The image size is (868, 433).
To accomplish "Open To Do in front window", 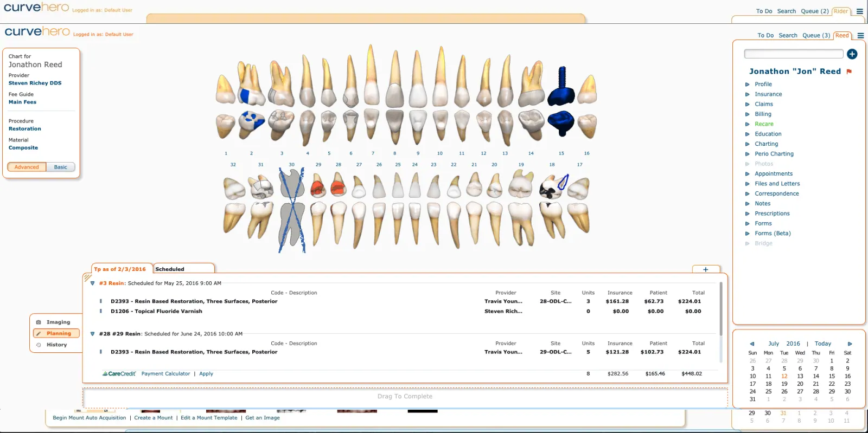I will (x=765, y=36).
